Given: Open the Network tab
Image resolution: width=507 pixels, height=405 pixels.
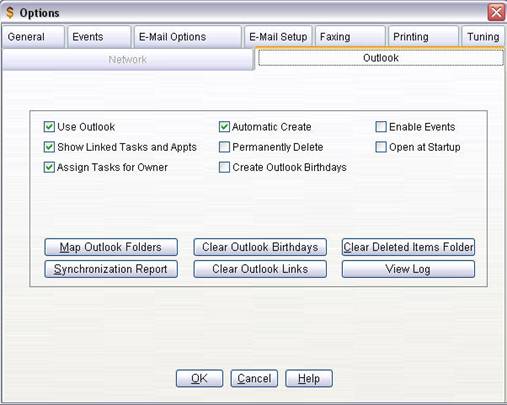Looking at the screenshot, I should 128,60.
